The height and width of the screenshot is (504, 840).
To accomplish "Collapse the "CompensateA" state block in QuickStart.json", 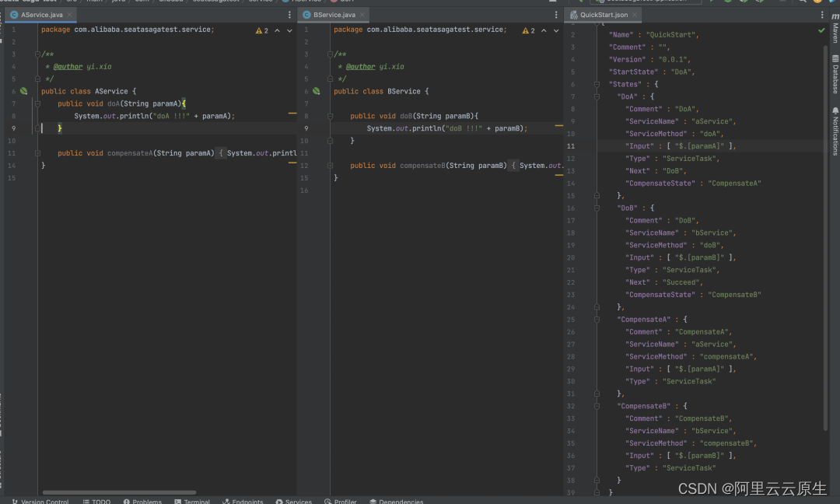I will pyautogui.click(x=597, y=319).
